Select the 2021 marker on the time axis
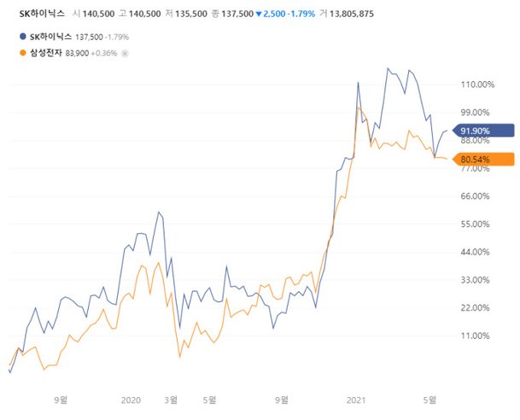 [x=356, y=400]
